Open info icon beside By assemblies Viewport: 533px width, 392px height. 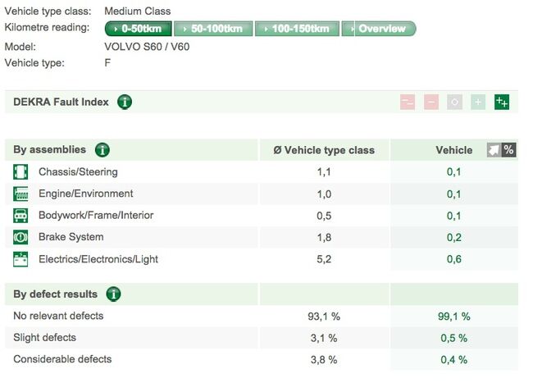tap(102, 150)
